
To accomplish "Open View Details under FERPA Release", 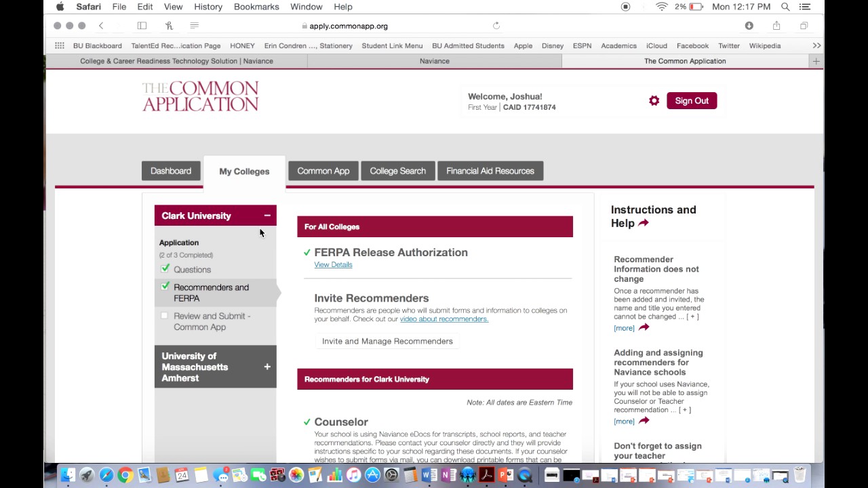I will click(333, 264).
